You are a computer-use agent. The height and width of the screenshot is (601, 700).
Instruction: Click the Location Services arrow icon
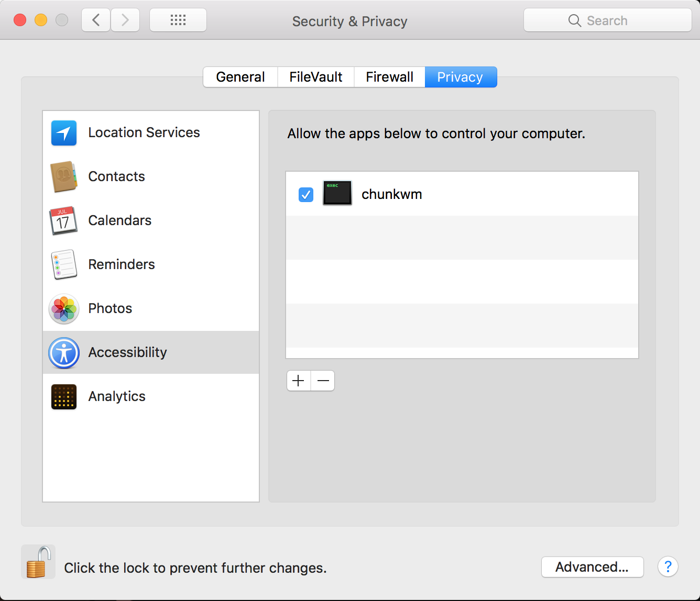(x=64, y=133)
